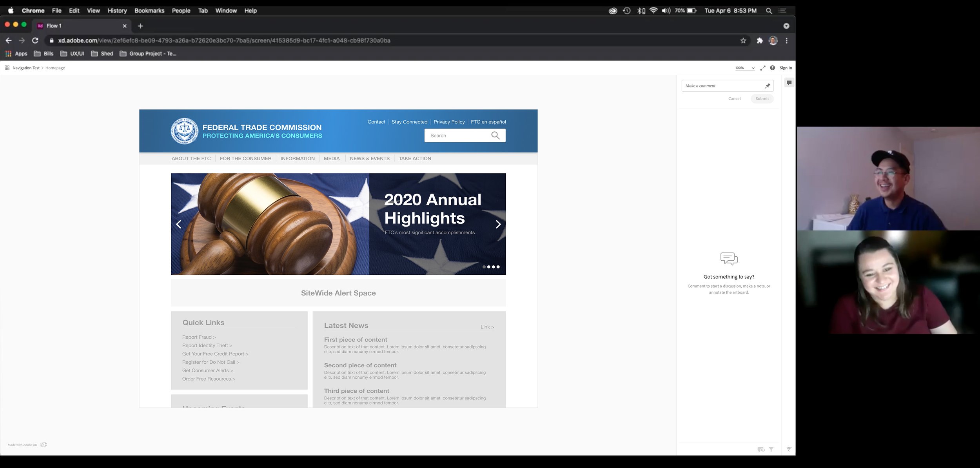
Task: Click the Sign In link
Action: tap(785, 68)
